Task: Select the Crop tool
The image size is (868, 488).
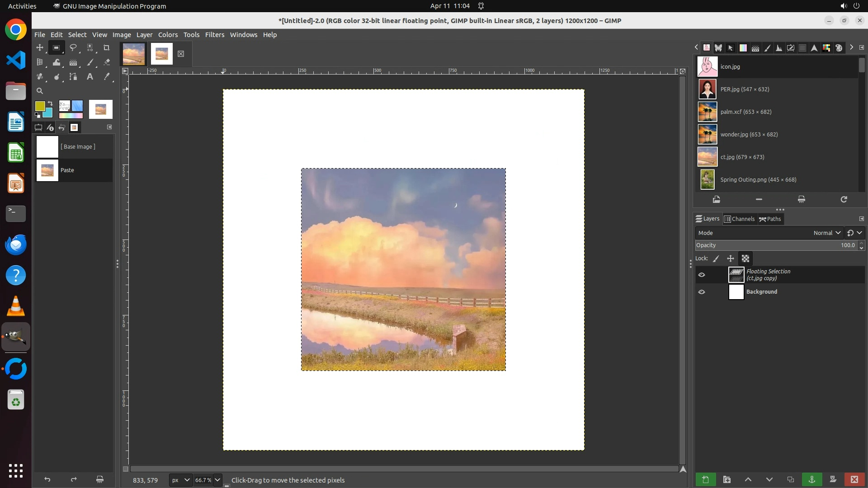Action: click(x=106, y=48)
